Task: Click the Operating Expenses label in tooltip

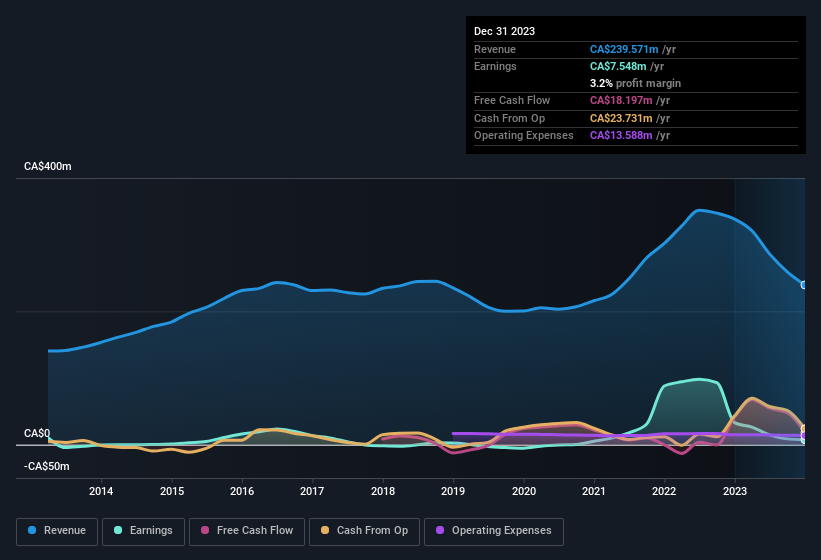Action: point(524,136)
